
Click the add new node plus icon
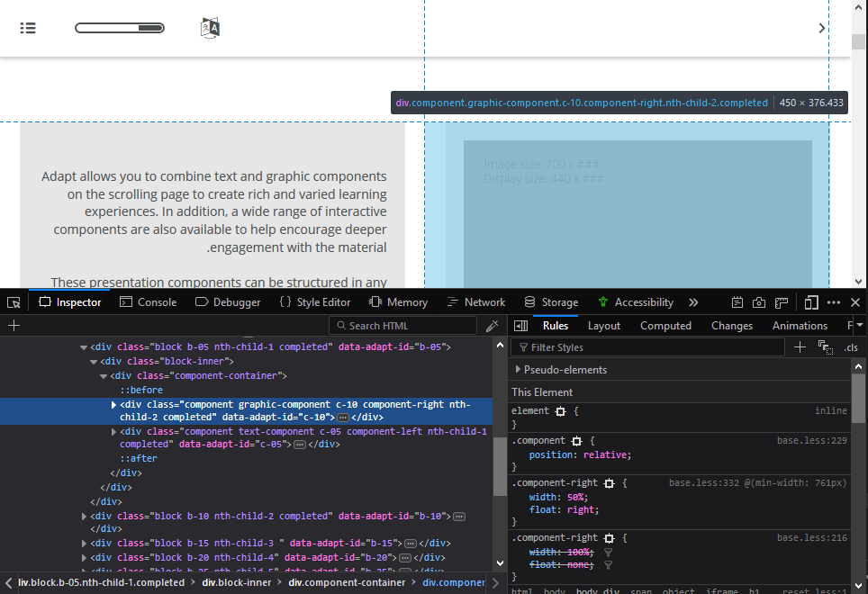click(x=14, y=326)
